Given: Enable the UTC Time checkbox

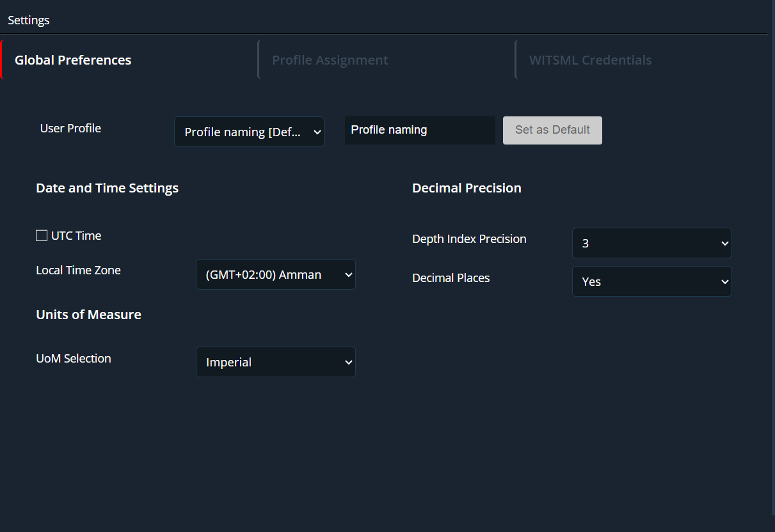Looking at the screenshot, I should coord(42,236).
